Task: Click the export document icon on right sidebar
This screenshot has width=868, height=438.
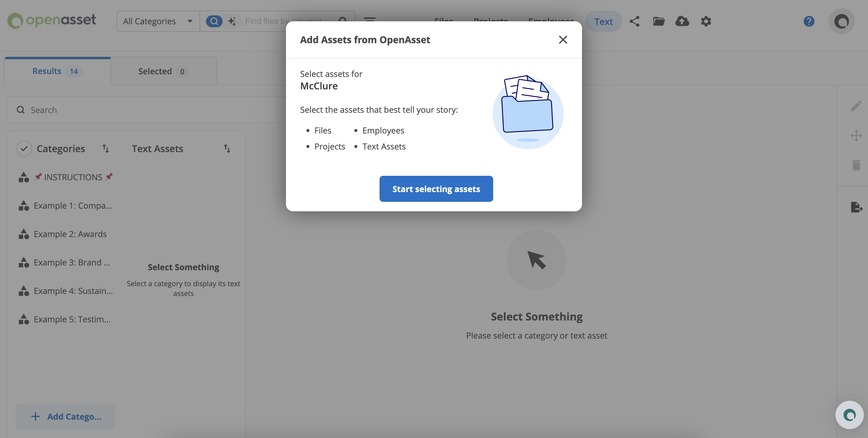Action: click(856, 207)
